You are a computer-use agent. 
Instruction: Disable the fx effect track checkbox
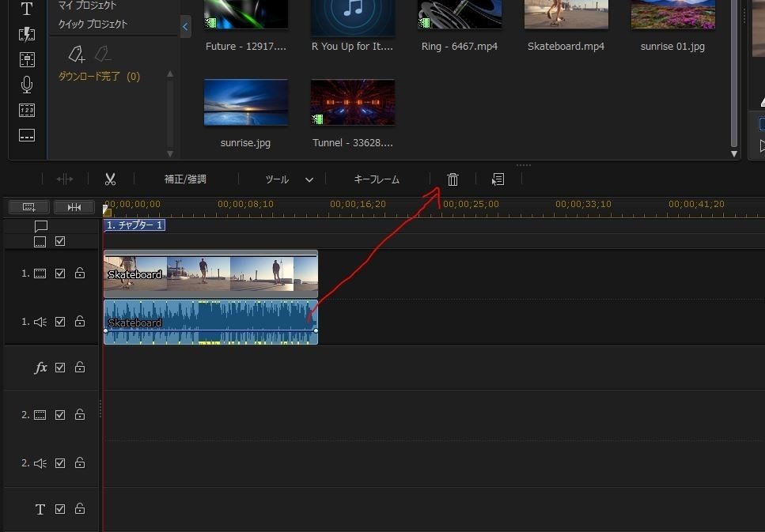[60, 367]
